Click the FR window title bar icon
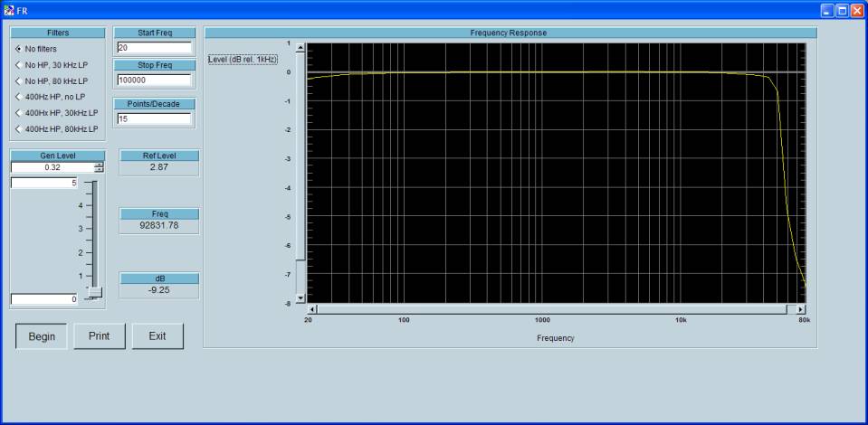 [x=9, y=10]
